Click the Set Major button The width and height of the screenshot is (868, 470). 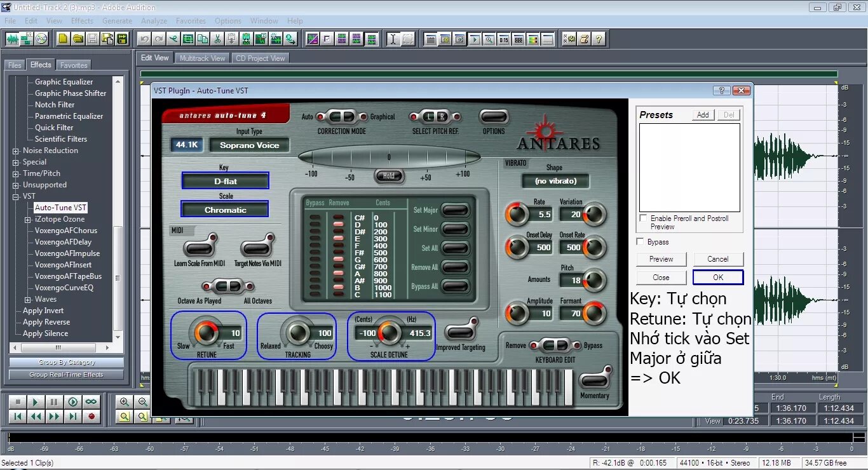pyautogui.click(x=456, y=210)
